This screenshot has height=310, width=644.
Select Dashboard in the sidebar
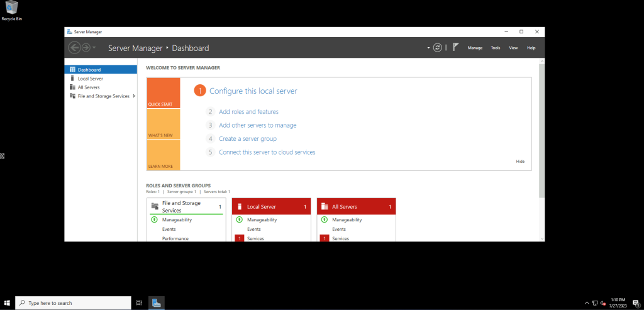tap(101, 69)
